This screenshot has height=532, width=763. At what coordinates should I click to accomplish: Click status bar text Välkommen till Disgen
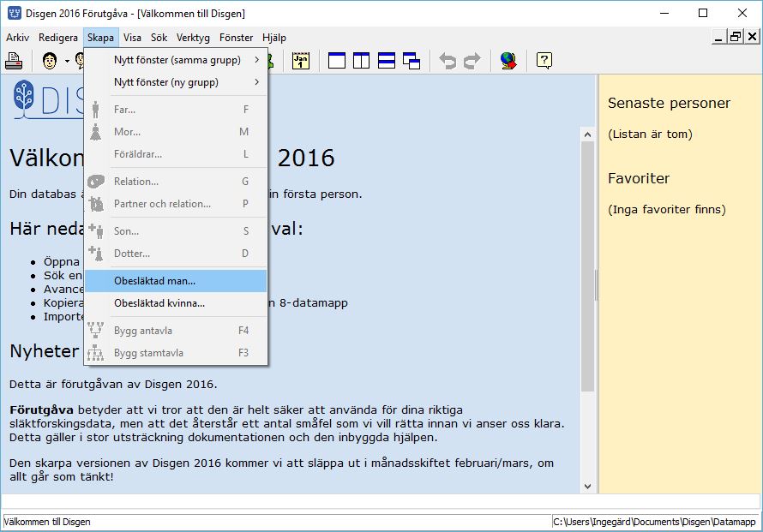(47, 522)
